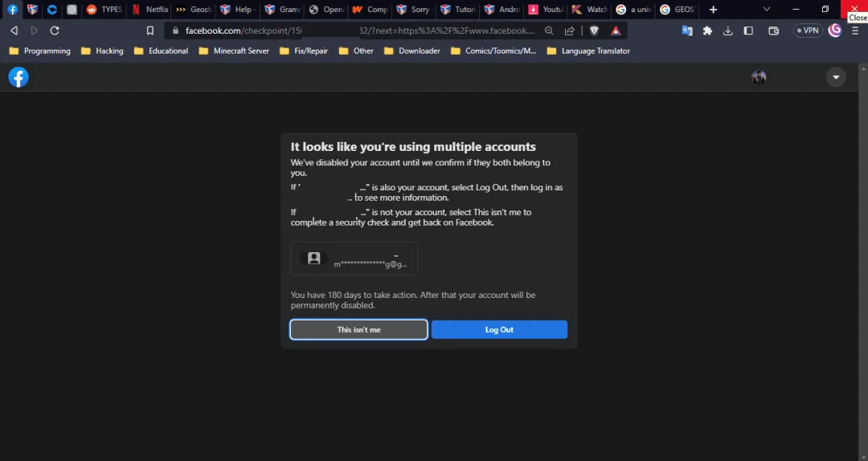Image resolution: width=868 pixels, height=461 pixels.
Task: Switch to the Sorry tab
Action: [x=415, y=10]
